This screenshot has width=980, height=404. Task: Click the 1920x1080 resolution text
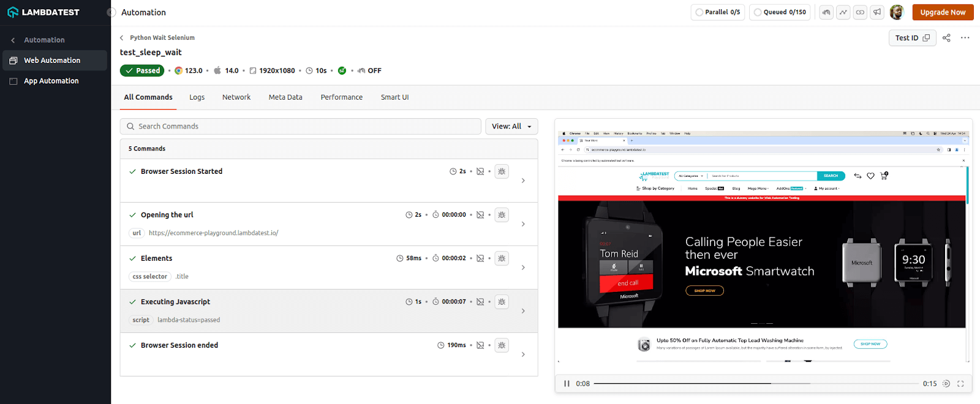click(277, 70)
